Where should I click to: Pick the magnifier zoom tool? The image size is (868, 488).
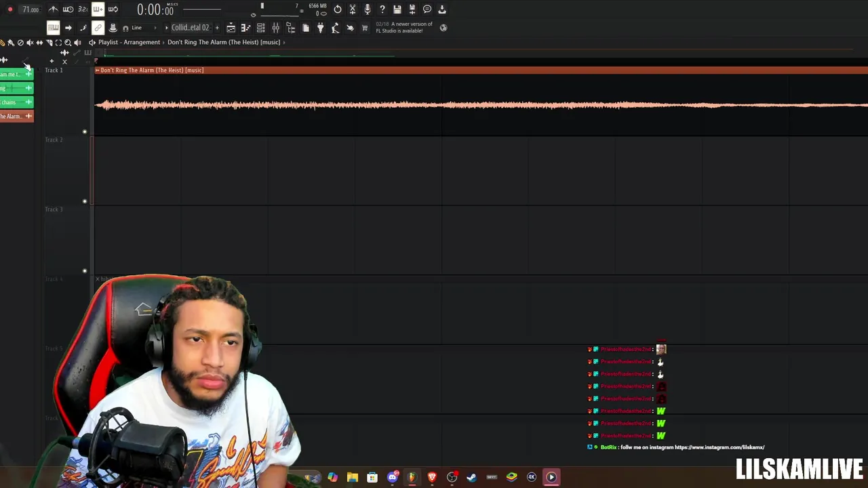coord(68,43)
